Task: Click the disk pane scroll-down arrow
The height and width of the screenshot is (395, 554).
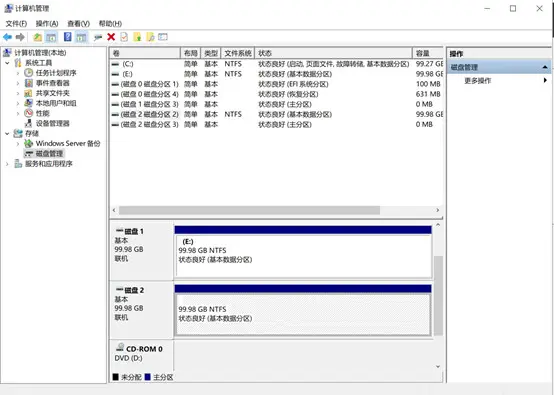Action: tap(438, 366)
